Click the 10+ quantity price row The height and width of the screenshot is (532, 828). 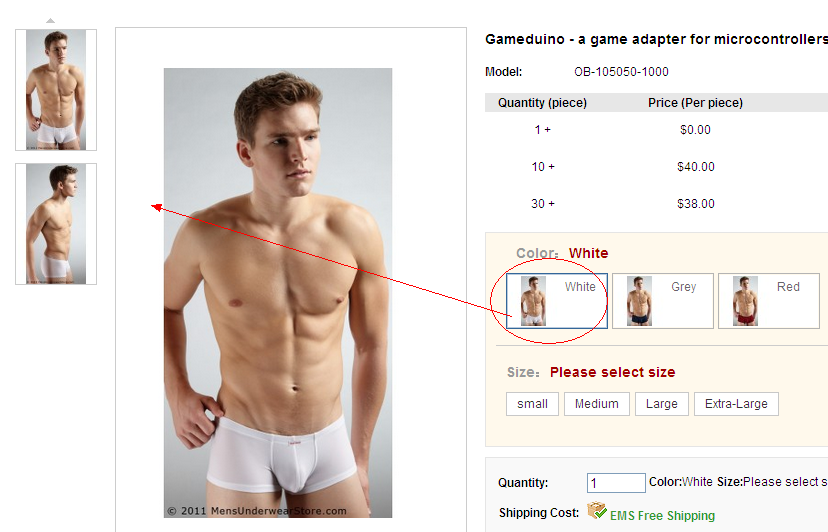(x=656, y=167)
